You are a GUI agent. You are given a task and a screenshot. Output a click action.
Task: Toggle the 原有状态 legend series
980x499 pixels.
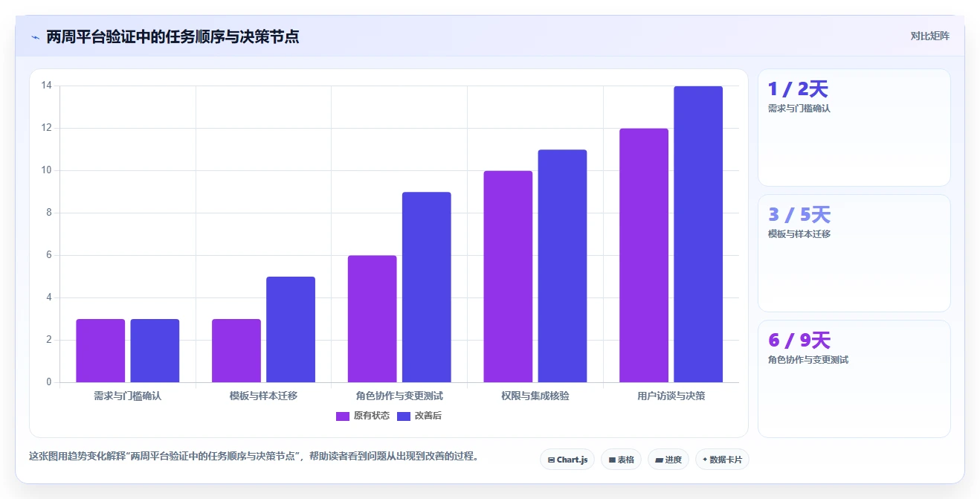(x=363, y=416)
